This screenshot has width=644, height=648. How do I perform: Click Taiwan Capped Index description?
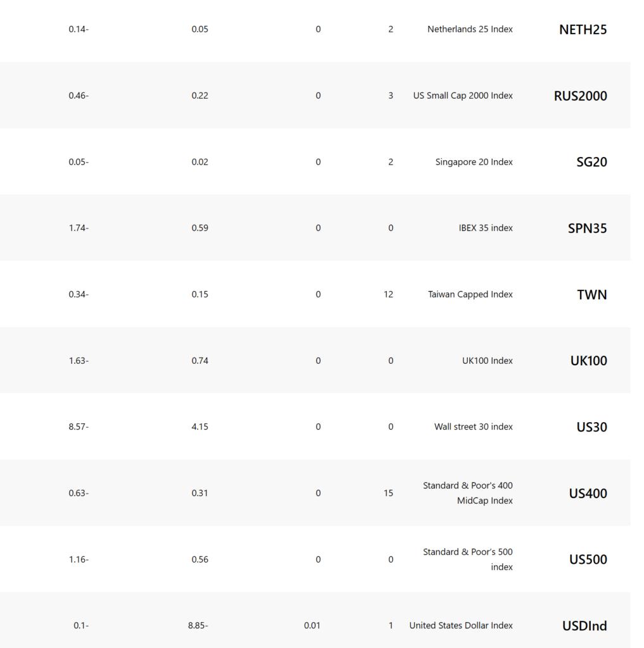(470, 294)
